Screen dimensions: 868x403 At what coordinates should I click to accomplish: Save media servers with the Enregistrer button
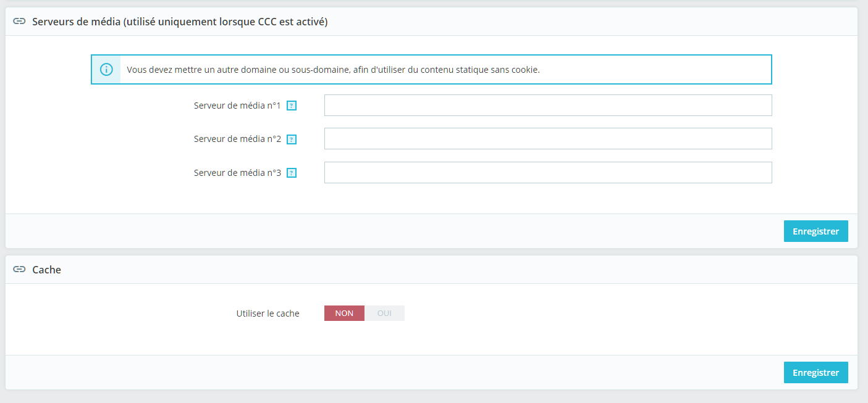(815, 231)
